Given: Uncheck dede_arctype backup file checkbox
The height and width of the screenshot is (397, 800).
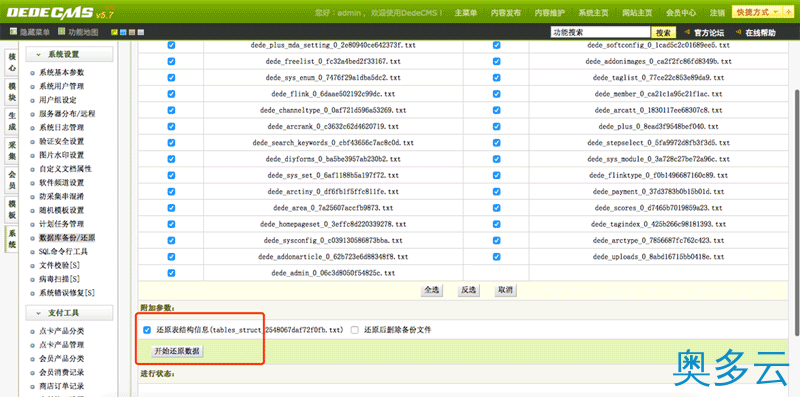Looking at the screenshot, I should (x=496, y=240).
